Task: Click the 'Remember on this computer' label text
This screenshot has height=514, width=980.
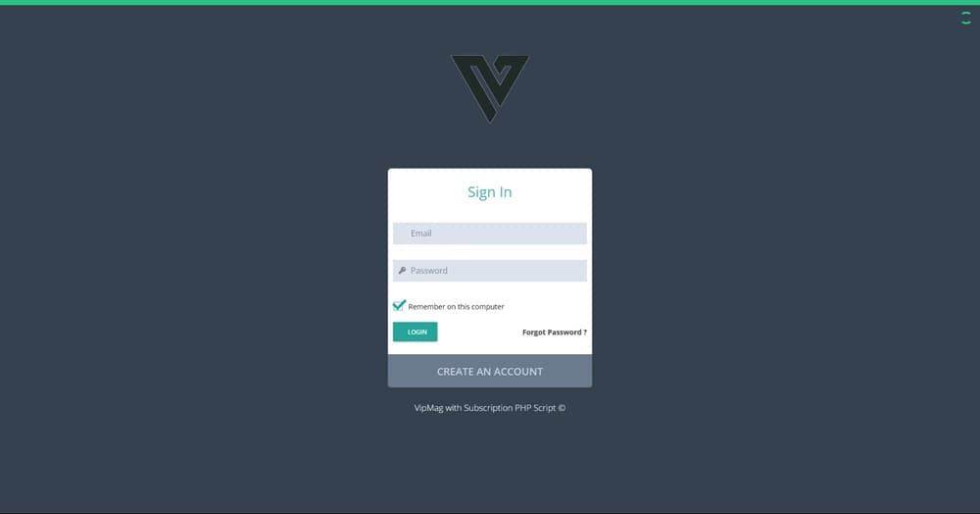Action: click(456, 306)
